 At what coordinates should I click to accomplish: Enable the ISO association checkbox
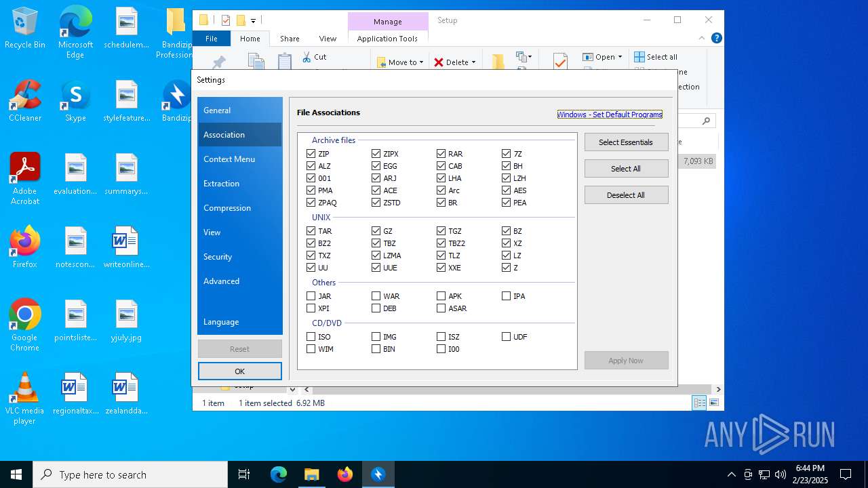tap(311, 337)
